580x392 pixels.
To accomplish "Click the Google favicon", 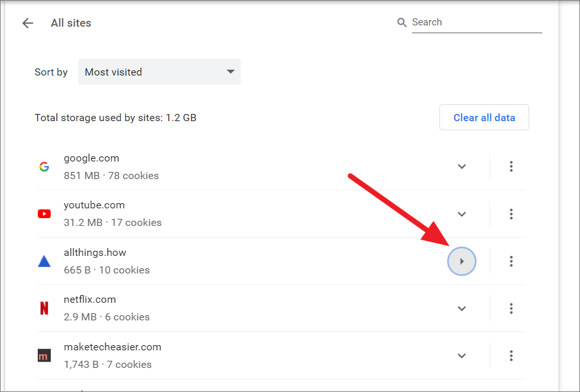I will click(x=44, y=167).
